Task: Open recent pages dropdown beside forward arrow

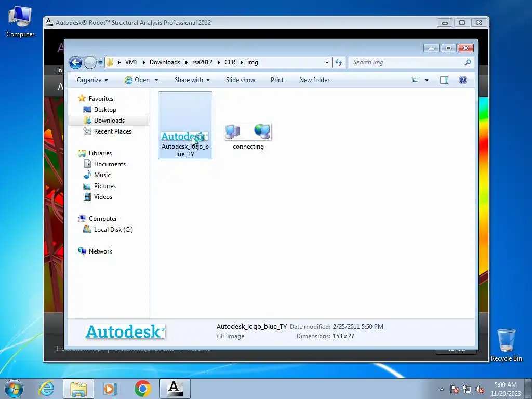Action: (x=100, y=63)
